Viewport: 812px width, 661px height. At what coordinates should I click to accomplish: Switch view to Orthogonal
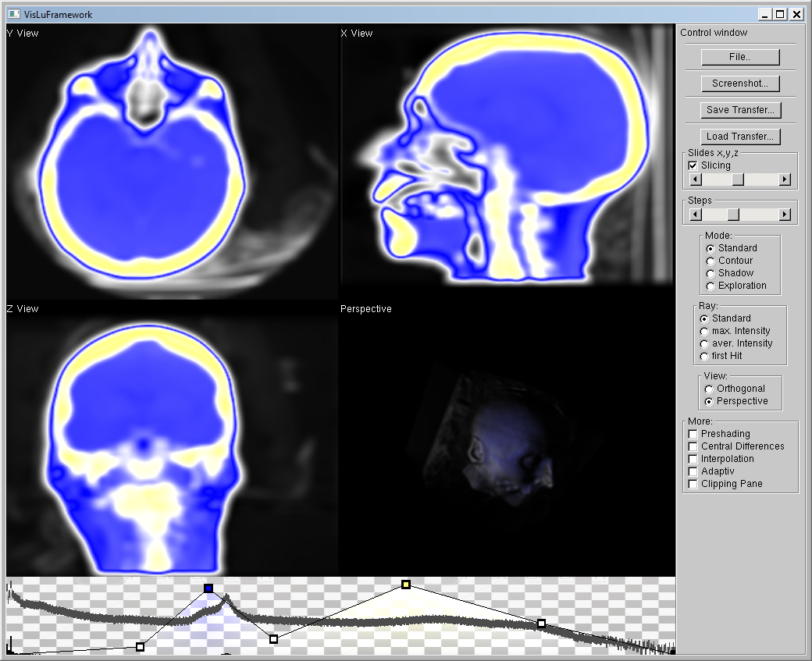click(x=710, y=389)
